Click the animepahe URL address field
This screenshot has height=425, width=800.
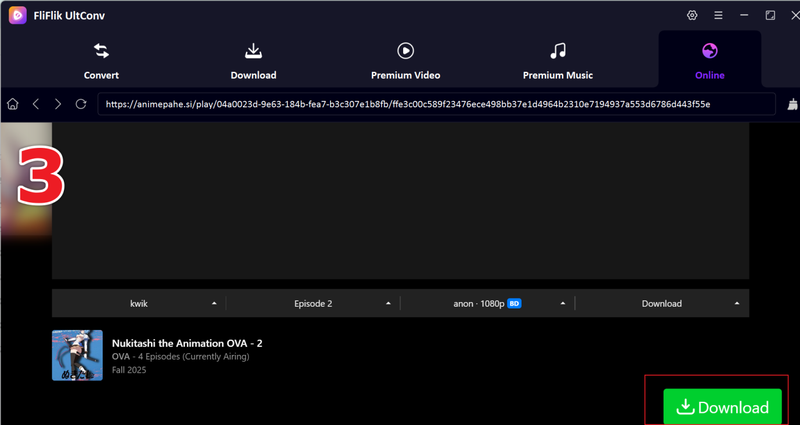(x=437, y=104)
